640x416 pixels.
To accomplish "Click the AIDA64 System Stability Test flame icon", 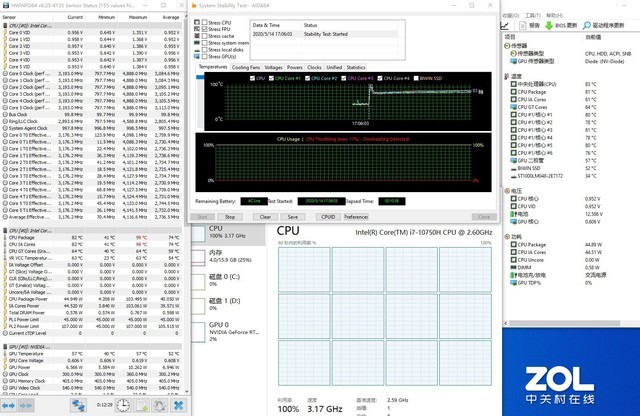I will pyautogui.click(x=193, y=6).
